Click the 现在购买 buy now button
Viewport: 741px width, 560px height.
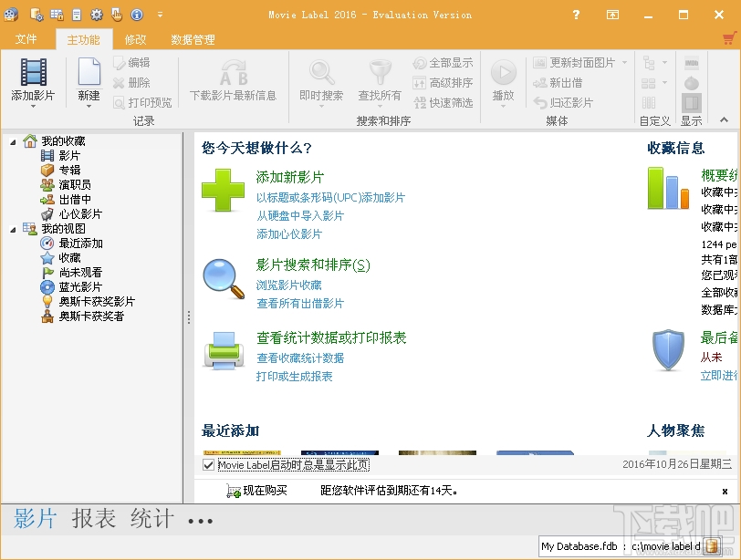[256, 491]
